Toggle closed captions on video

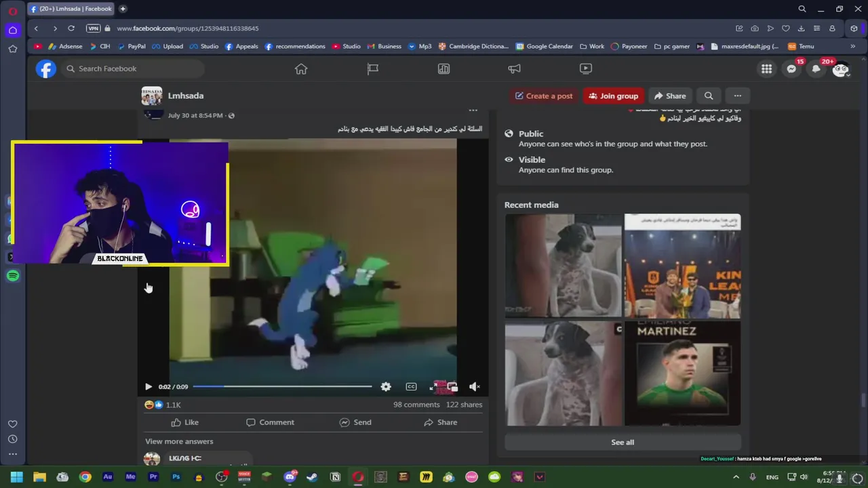(x=411, y=386)
